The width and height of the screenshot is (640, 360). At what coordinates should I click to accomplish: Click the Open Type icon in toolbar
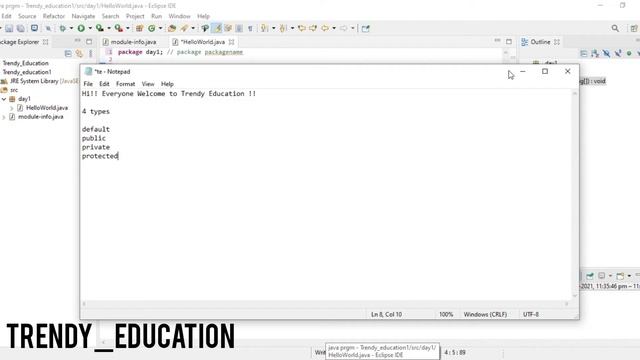(x=172, y=28)
